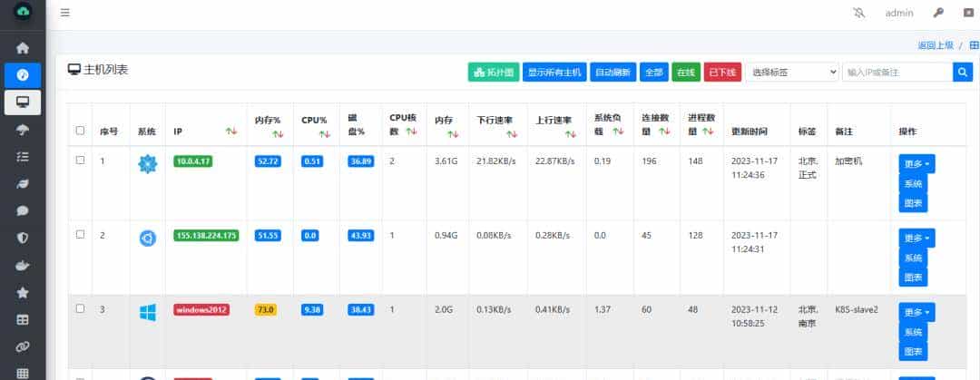The width and height of the screenshot is (980, 380).
Task: Sort by 连接数量 column arrows
Action: (664, 132)
